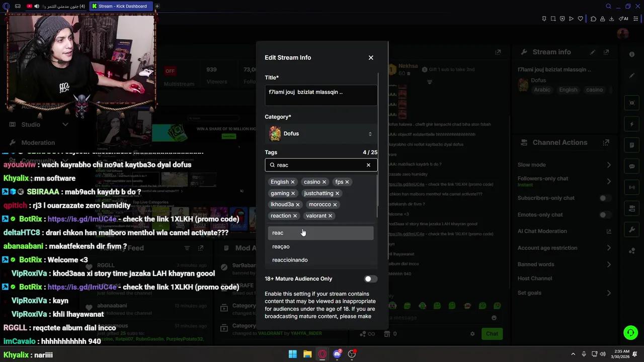Pop out the Stream info panel

[x=606, y=52]
